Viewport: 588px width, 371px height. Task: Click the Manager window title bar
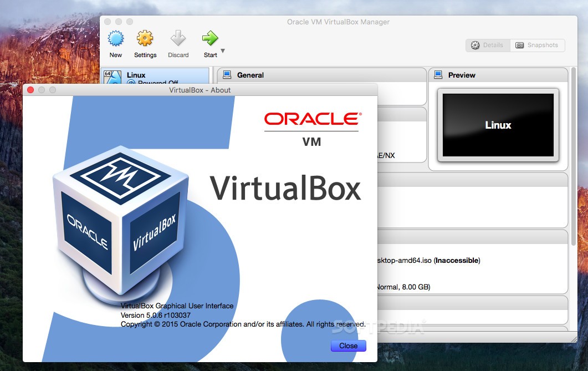pos(338,22)
